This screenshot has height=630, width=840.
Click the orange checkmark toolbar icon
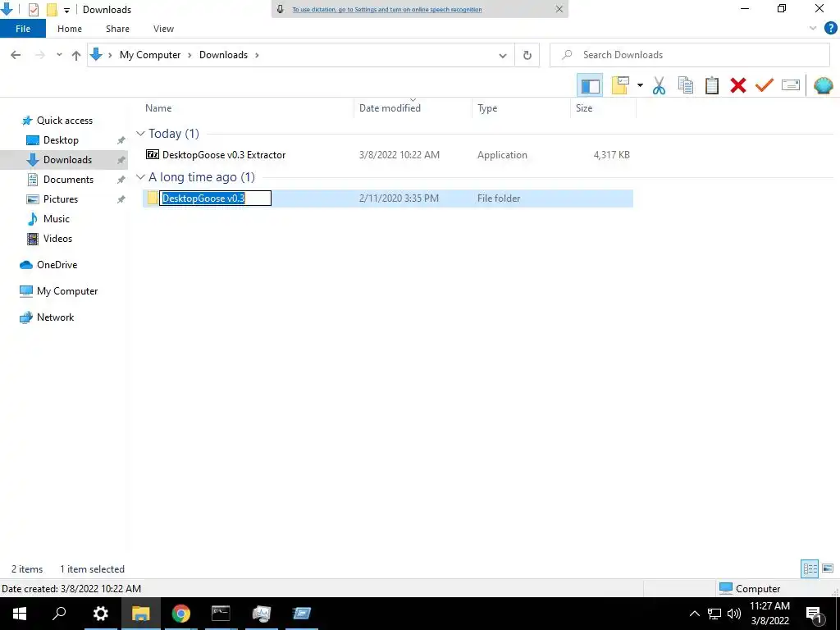pyautogui.click(x=765, y=85)
